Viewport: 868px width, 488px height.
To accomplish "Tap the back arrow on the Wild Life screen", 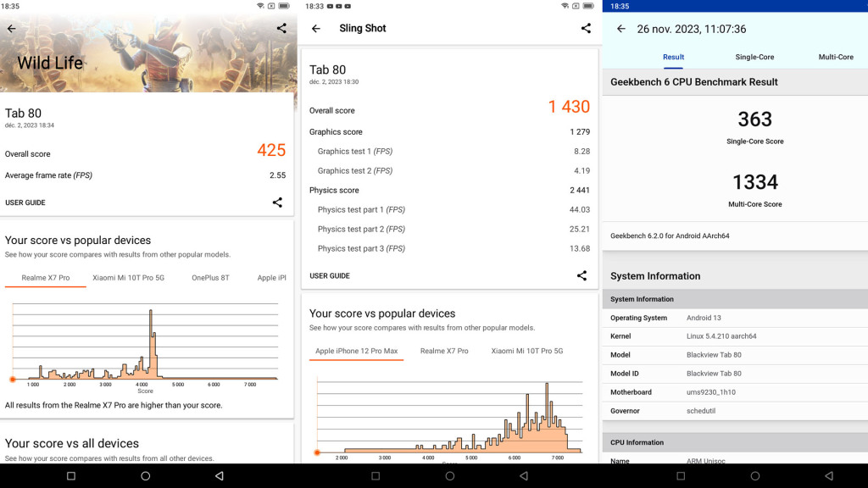I will tap(12, 28).
